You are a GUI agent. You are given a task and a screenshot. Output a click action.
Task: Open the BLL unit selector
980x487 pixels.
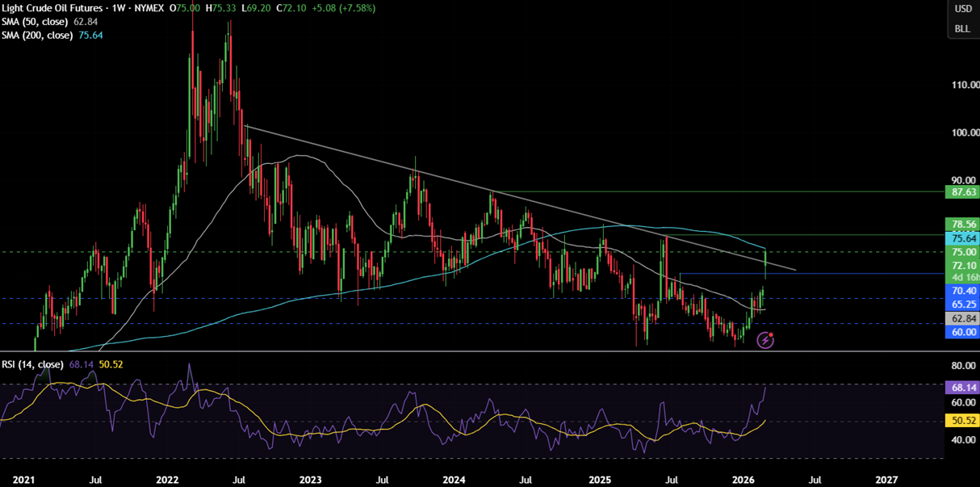tap(962, 28)
